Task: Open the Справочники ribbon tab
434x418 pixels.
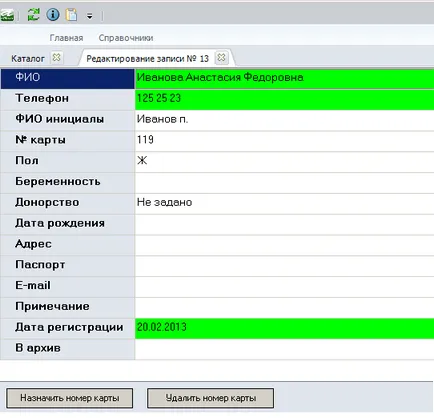Action: [126, 38]
